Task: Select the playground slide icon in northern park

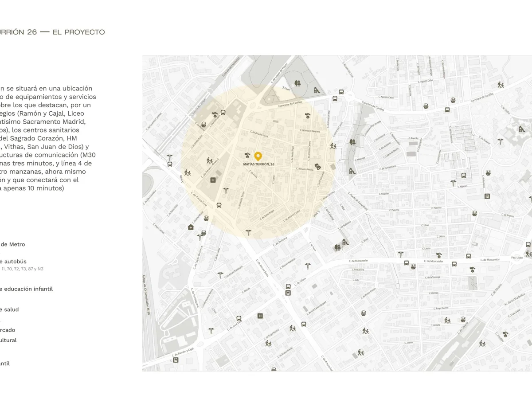Action: 317,90
